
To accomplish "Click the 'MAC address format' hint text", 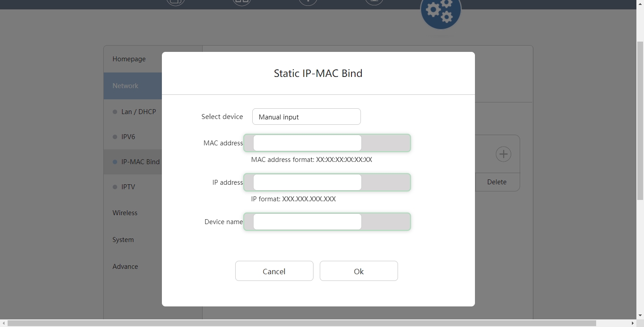I will tap(312, 160).
